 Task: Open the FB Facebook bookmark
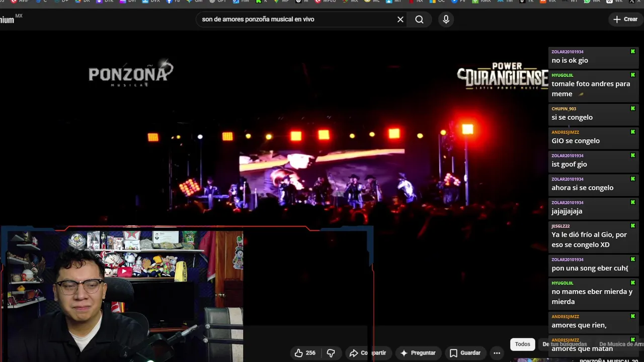173,2
